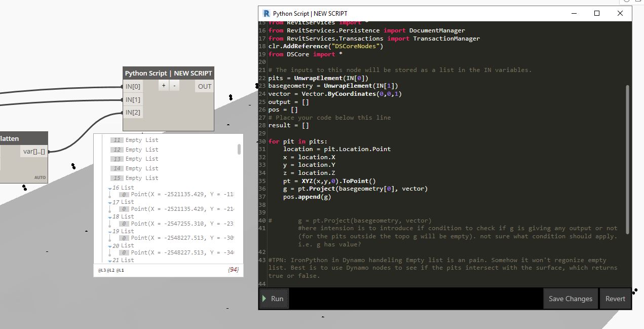Click the preview list vertical scrollbar
The height and width of the screenshot is (329, 644).
tap(239, 149)
